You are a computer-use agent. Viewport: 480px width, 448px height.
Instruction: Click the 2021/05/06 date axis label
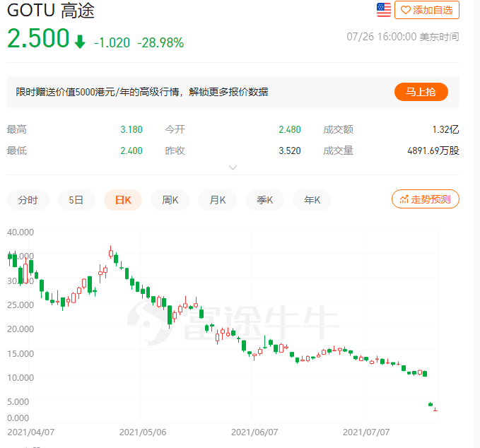(x=143, y=432)
